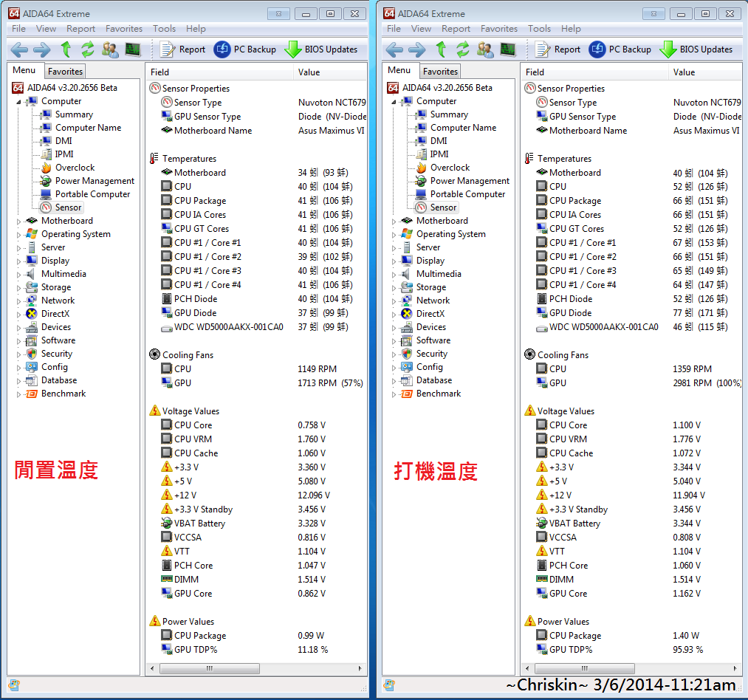Click status bar icon in left window
The height and width of the screenshot is (700, 748).
pos(14,685)
